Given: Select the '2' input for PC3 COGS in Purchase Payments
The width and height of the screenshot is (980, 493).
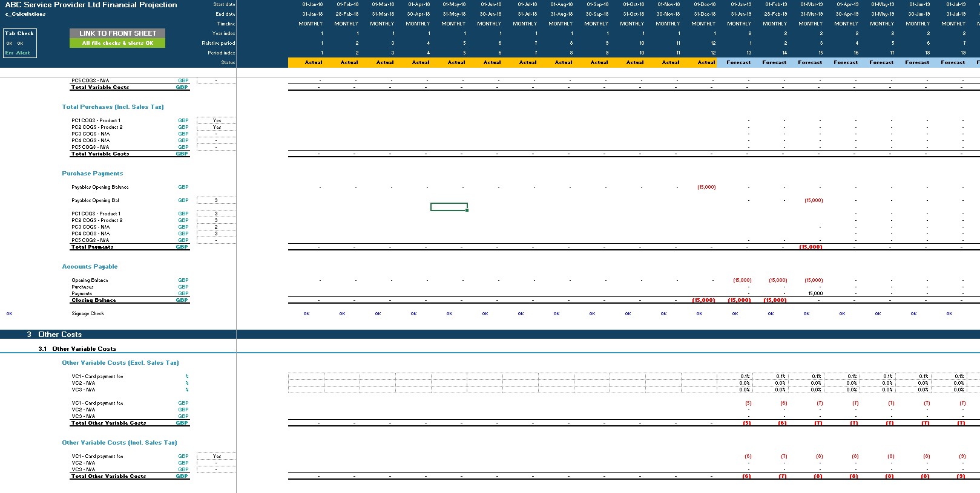Looking at the screenshot, I should tap(216, 227).
